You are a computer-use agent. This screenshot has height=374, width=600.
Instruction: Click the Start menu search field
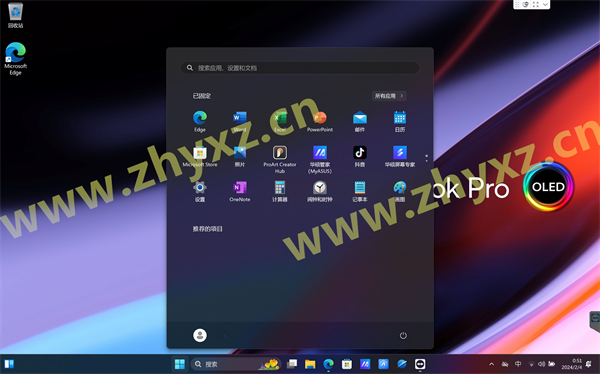click(300, 68)
